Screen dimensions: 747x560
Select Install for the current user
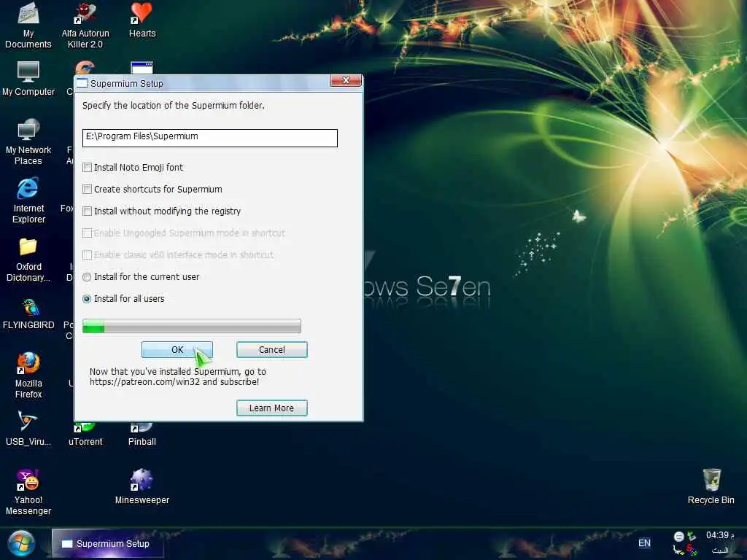point(87,277)
